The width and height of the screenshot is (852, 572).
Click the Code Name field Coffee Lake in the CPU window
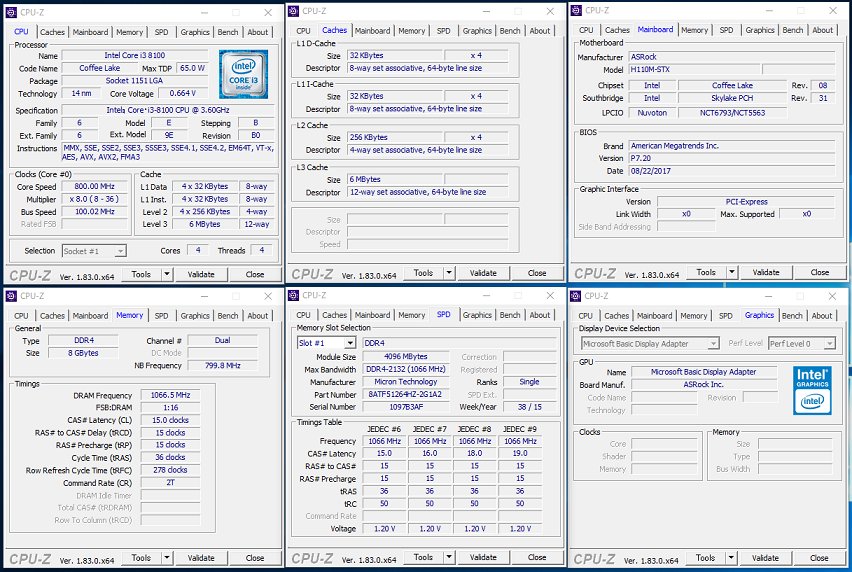(99, 68)
